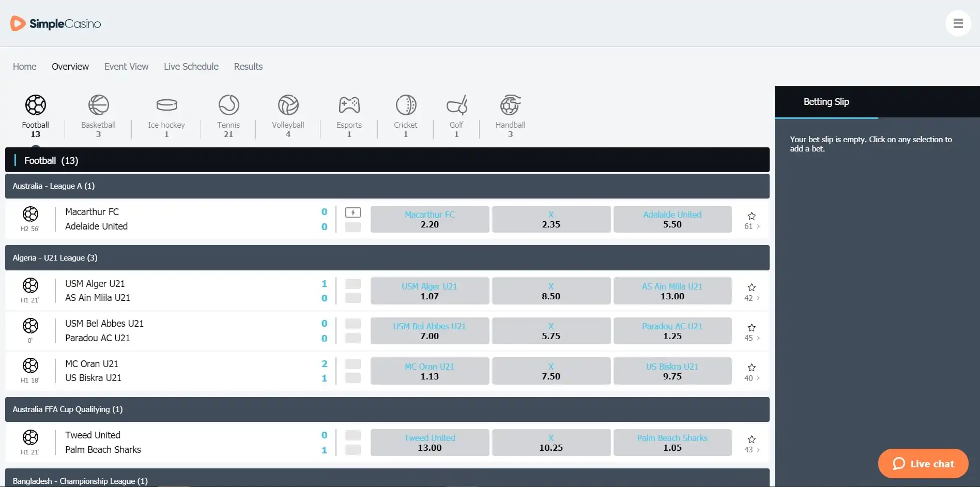
Task: Expand the 61 markets for Macarthur FC match
Action: [752, 226]
